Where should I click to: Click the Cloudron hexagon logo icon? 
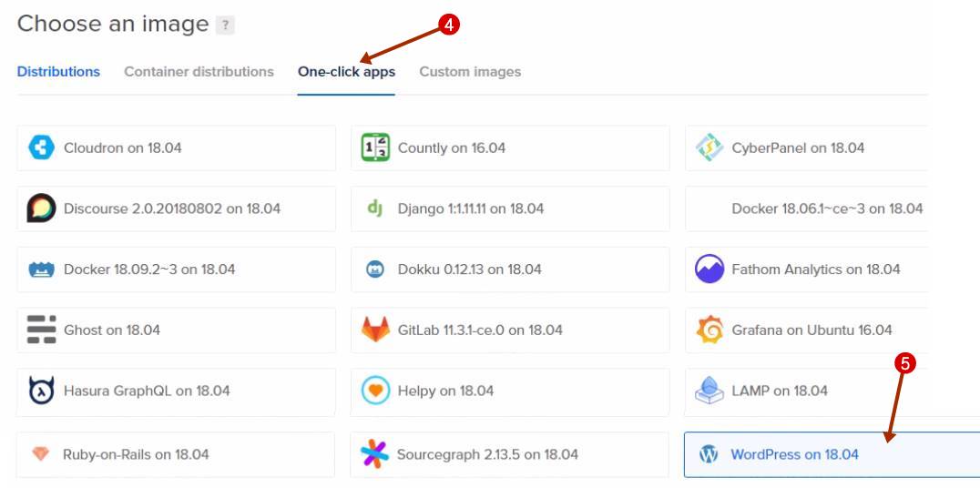pos(41,148)
